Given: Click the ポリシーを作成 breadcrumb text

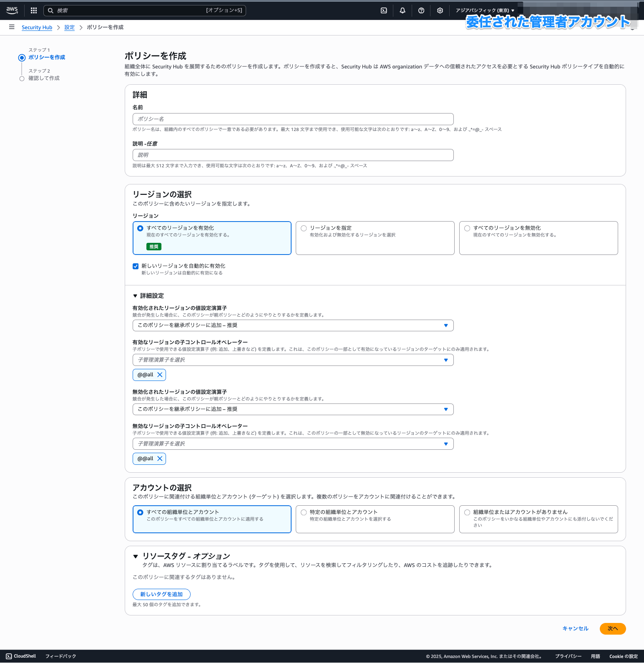Looking at the screenshot, I should point(105,28).
